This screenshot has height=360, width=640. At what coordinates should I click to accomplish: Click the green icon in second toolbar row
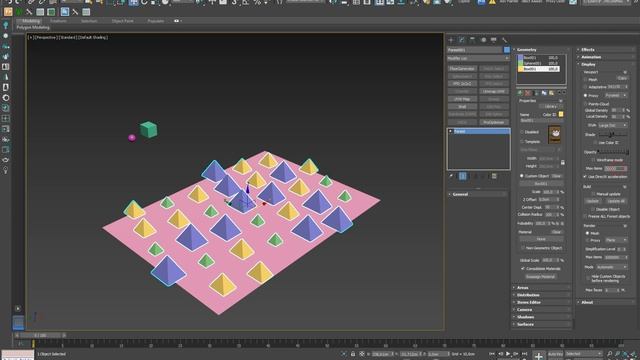pyautogui.click(x=19, y=12)
